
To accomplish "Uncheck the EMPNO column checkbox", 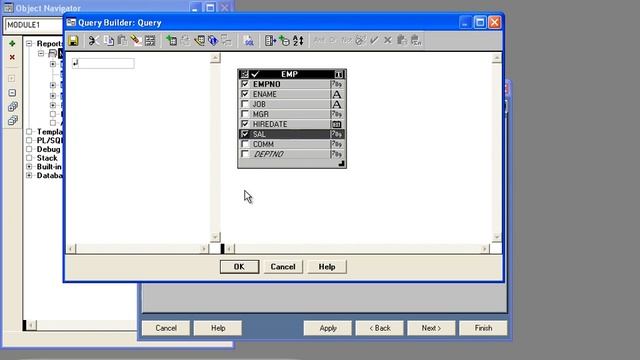I will point(245,84).
